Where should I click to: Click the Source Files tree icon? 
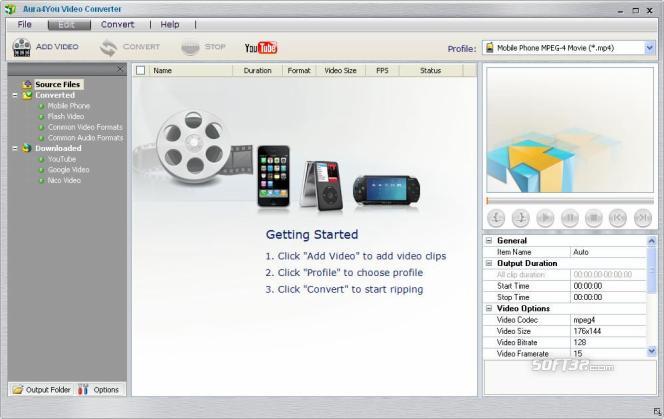pyautogui.click(x=27, y=84)
